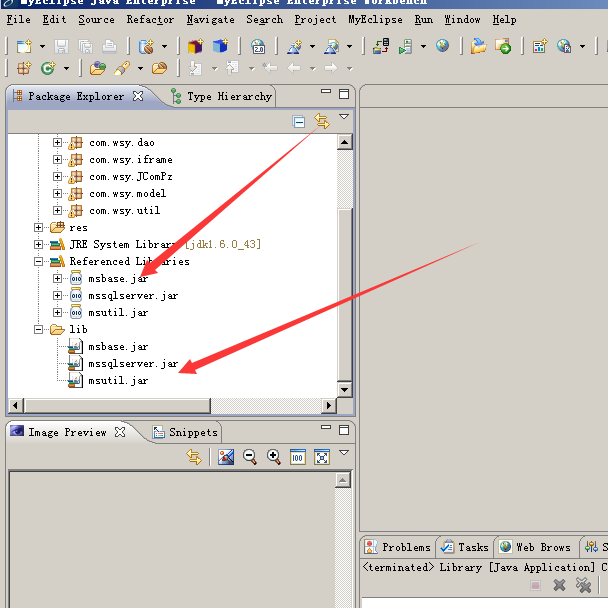Expand the com.wsy.model package

tap(57, 193)
